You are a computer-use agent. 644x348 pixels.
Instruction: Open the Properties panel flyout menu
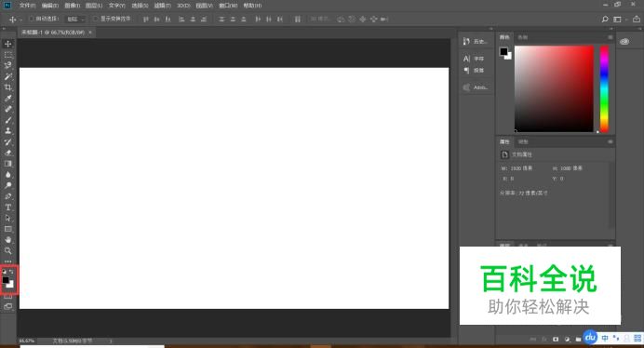610,141
